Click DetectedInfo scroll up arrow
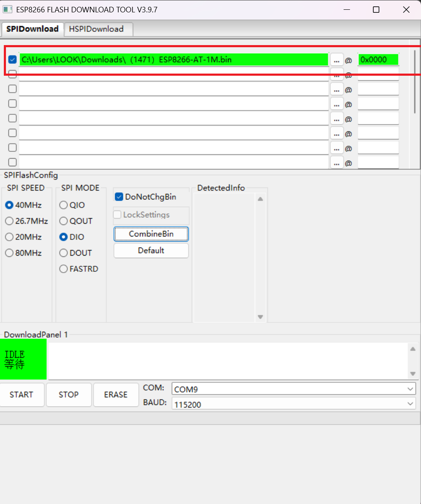This screenshot has height=504, width=421. tap(260, 199)
